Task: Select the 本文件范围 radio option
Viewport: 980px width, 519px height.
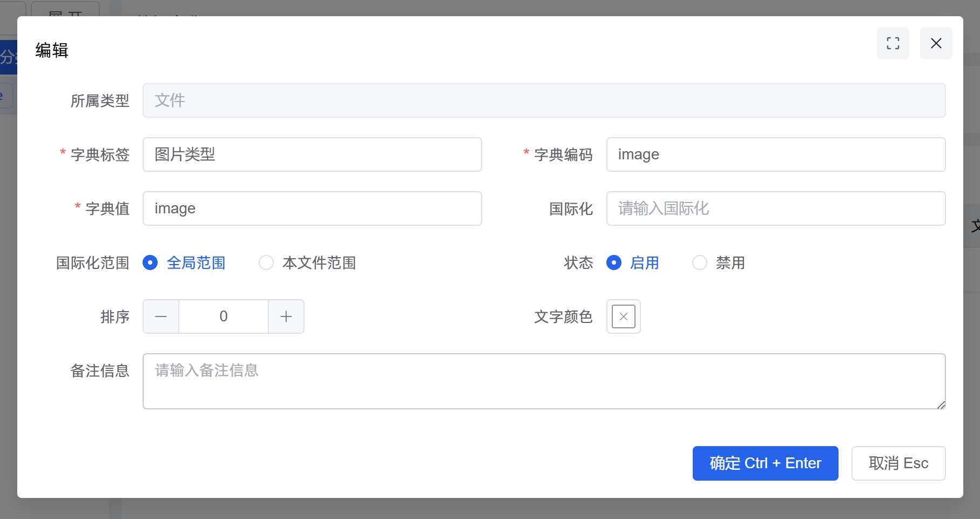Action: pos(266,262)
